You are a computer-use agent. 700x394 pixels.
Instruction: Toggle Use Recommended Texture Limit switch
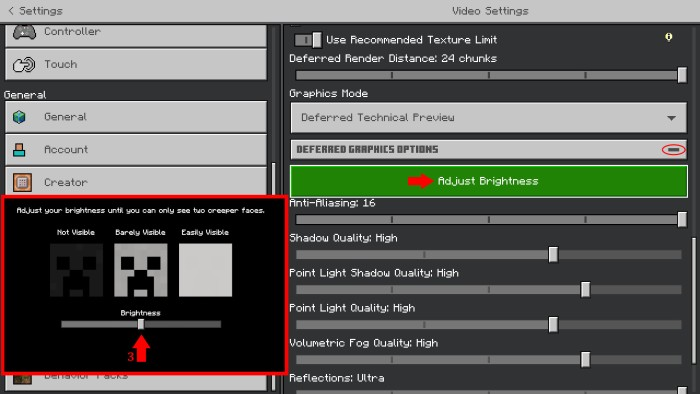click(308, 40)
